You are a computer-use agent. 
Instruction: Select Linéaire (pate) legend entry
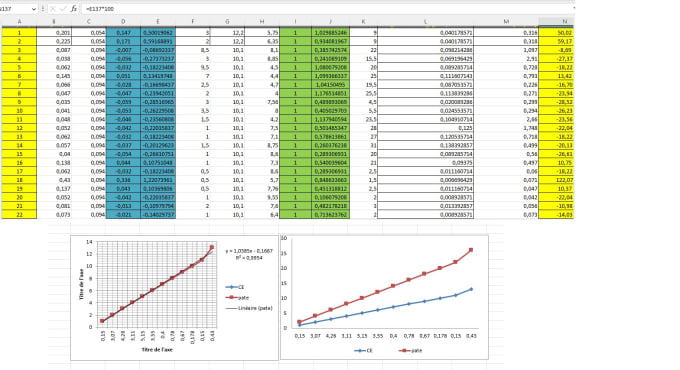[x=249, y=308]
